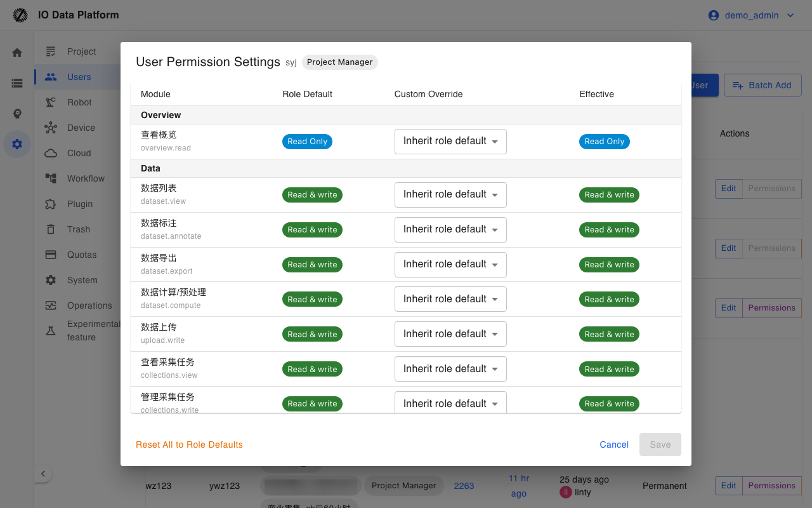Click the 'Overview' section header text
This screenshot has height=508, width=812.
point(161,115)
